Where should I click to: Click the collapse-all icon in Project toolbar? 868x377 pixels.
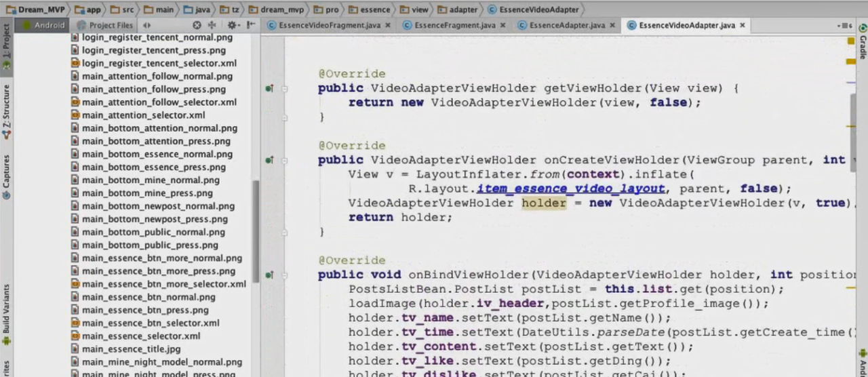pos(212,25)
